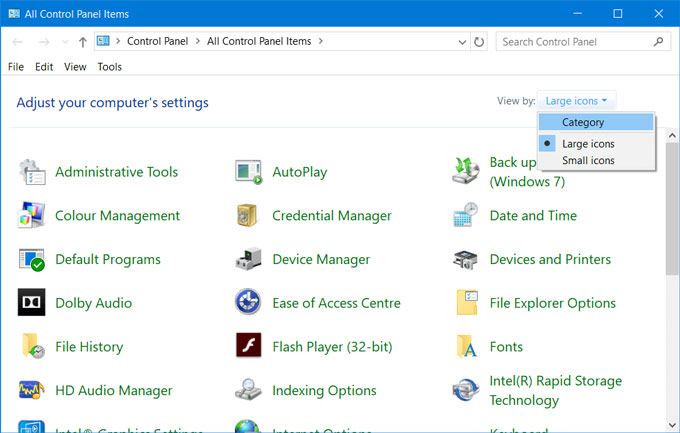Open the Default Programs icon
Screen dimensions: 680x433
(x=32, y=259)
